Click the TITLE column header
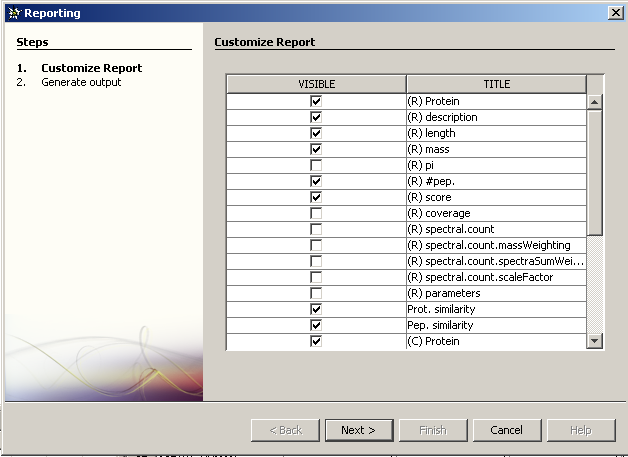The image size is (628, 457). click(x=496, y=84)
